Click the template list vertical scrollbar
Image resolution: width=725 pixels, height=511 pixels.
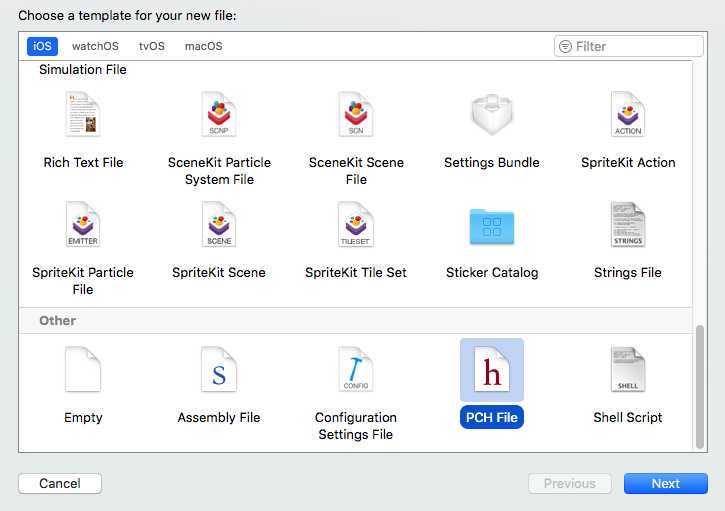[x=700, y=387]
